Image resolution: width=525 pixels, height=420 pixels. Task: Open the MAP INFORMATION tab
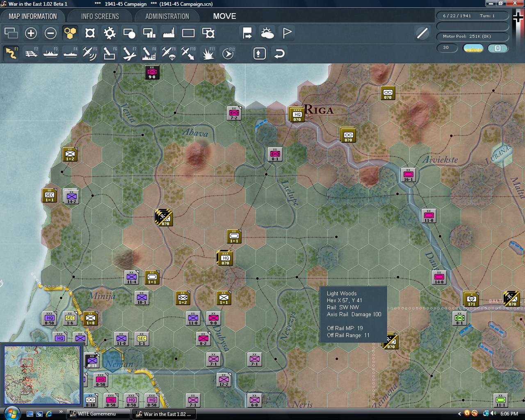[33, 16]
